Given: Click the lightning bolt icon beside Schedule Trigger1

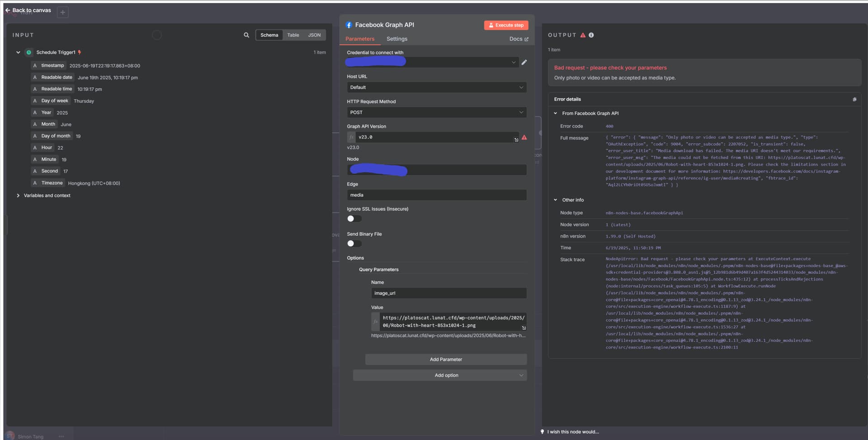Looking at the screenshot, I should [80, 52].
